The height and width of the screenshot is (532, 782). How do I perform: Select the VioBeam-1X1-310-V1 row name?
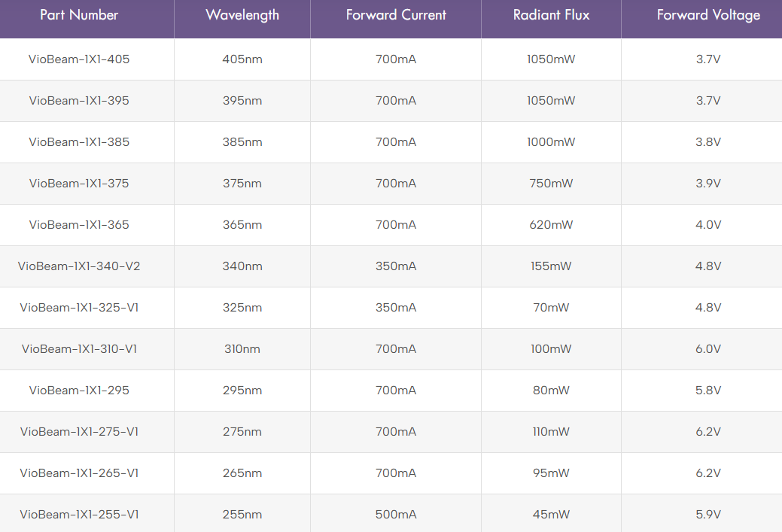coord(79,349)
